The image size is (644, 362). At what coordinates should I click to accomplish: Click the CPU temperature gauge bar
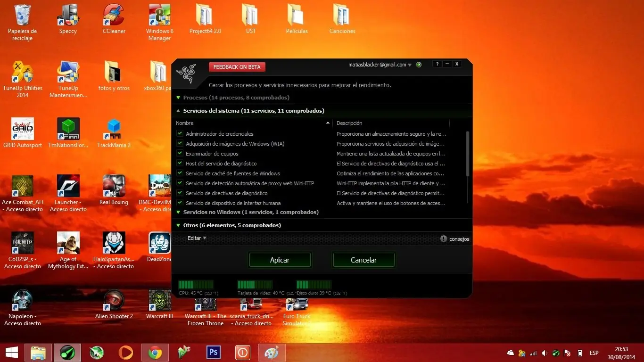tap(196, 285)
